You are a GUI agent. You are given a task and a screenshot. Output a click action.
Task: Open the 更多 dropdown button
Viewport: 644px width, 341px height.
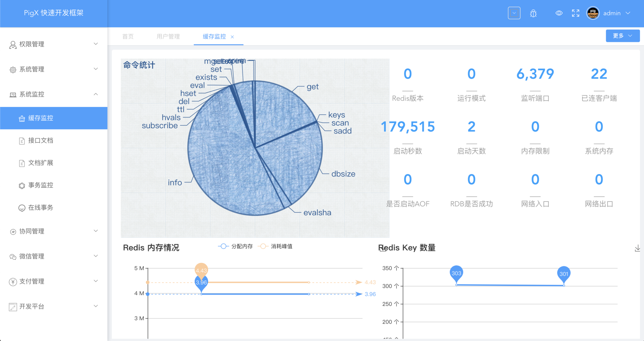click(623, 36)
